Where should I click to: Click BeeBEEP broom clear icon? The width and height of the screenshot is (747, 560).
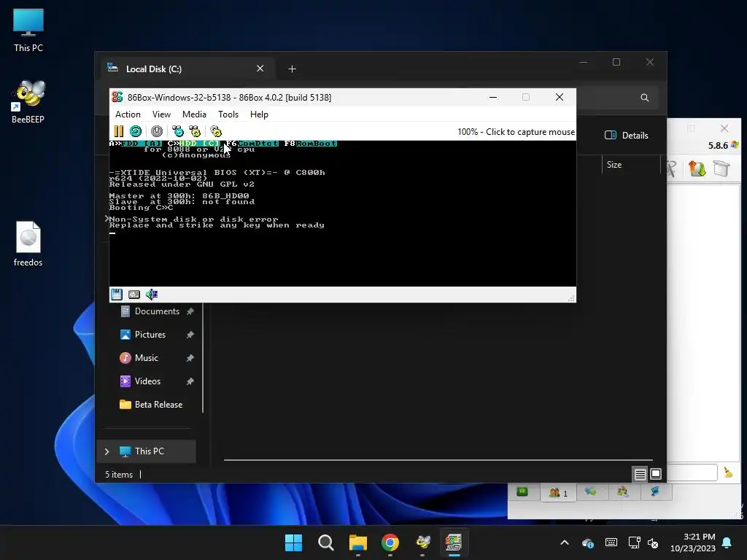coord(728,472)
